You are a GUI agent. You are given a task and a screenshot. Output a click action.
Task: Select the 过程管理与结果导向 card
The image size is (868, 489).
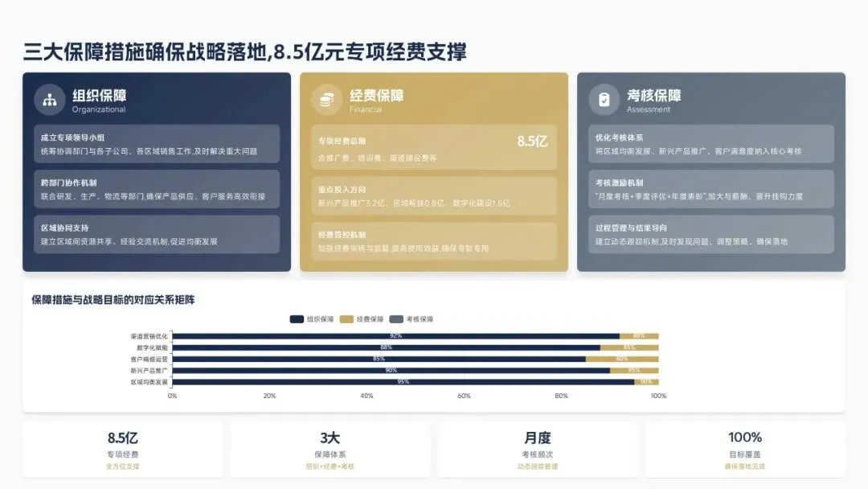[711, 235]
